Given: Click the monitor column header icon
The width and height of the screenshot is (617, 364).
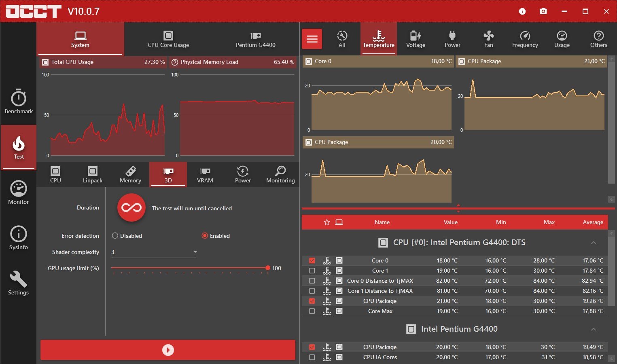Looking at the screenshot, I should pos(339,222).
